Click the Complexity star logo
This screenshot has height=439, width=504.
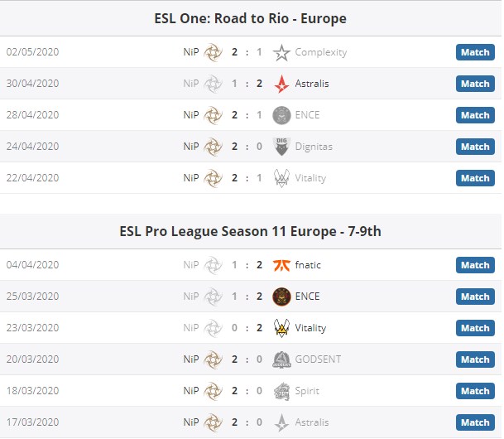point(281,52)
